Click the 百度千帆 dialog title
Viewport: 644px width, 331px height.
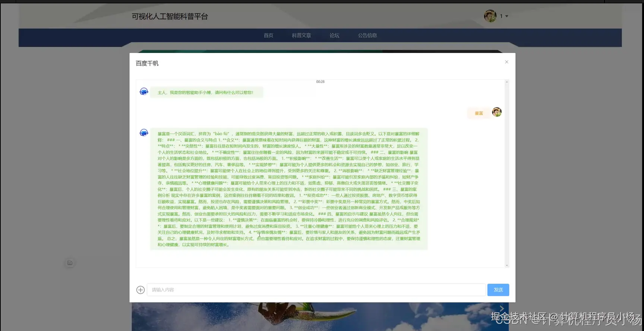[147, 63]
